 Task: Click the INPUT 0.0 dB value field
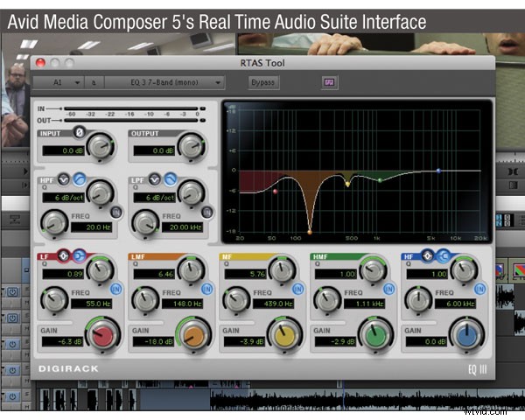(x=64, y=150)
